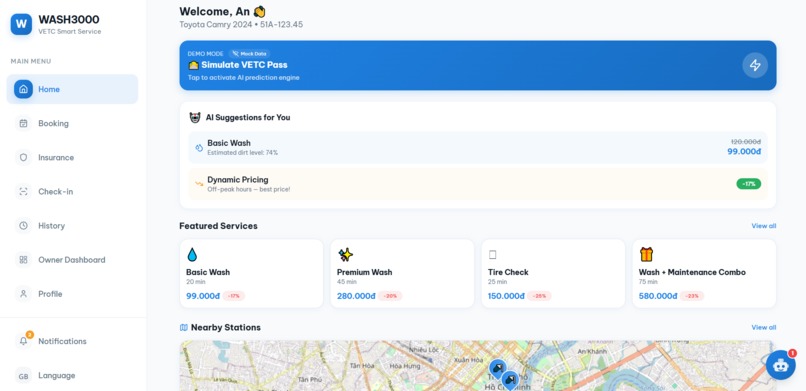This screenshot has height=391, width=806.
Task: Select the Dynamic Pricing suggestion
Action: coord(478,184)
